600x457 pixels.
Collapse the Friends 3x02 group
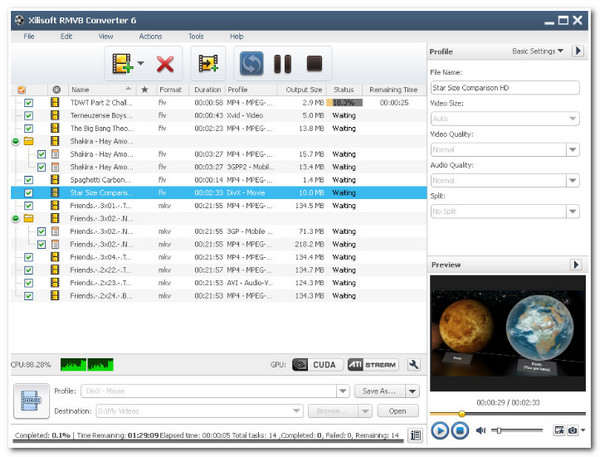(x=15, y=219)
